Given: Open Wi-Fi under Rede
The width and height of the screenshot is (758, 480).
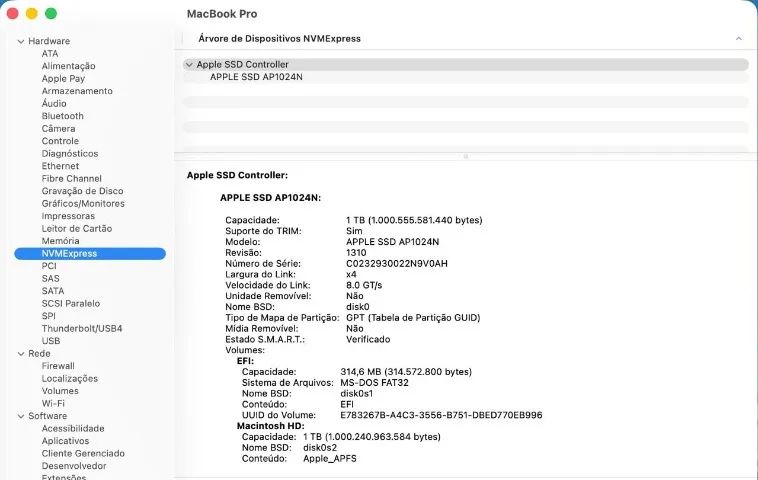Looking at the screenshot, I should [x=53, y=404].
